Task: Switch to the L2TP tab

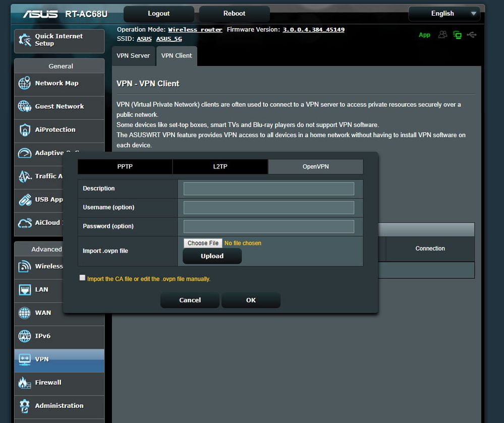Action: point(219,166)
